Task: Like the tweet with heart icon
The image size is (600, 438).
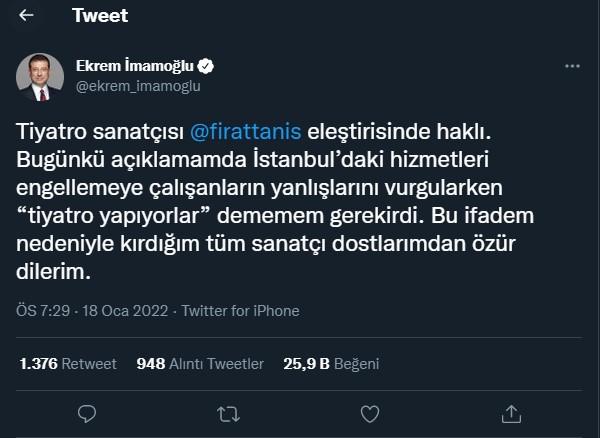Action: (370, 412)
